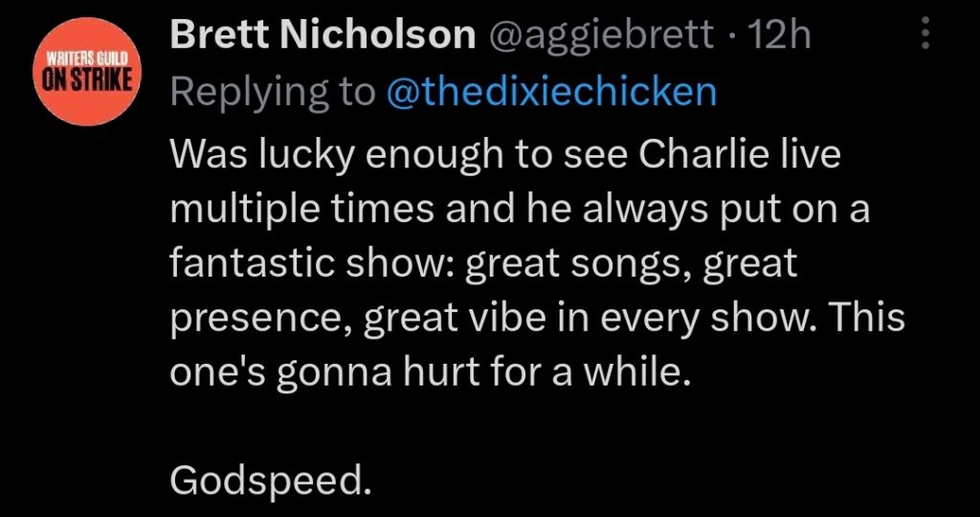Click the line "fantastic show: great songs, great"
The height and width of the screenshot is (517, 980).
tap(483, 263)
